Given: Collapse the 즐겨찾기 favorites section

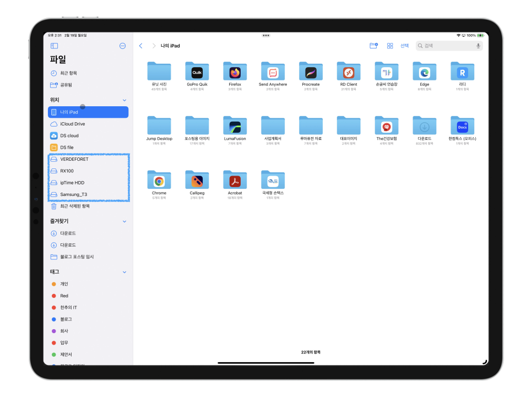Looking at the screenshot, I should 124,221.
